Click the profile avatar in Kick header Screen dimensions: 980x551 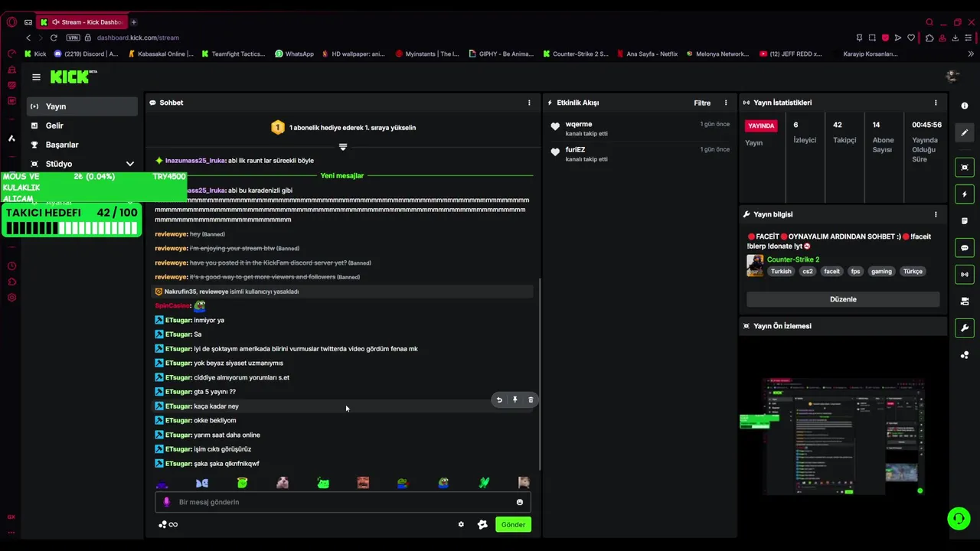(x=952, y=76)
